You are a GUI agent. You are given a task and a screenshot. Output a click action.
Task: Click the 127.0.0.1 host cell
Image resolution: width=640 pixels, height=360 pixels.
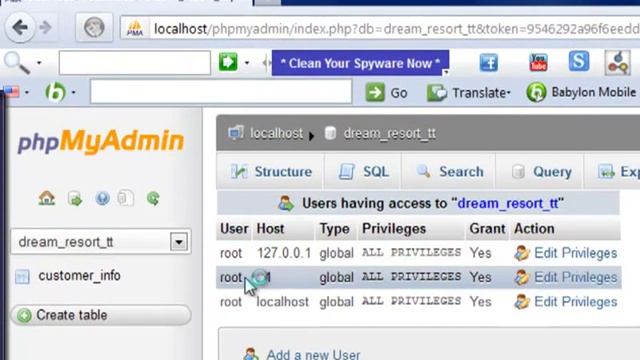pyautogui.click(x=284, y=253)
